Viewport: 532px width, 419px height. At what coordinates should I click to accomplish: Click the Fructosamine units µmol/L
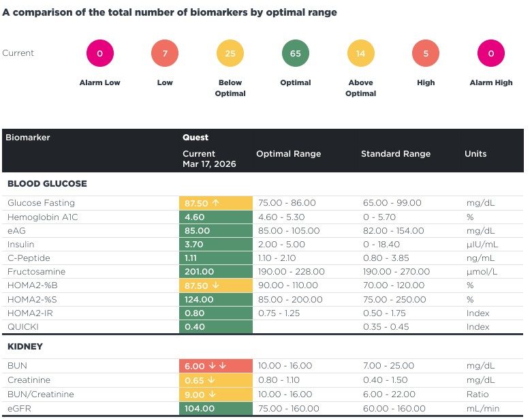[482, 272]
